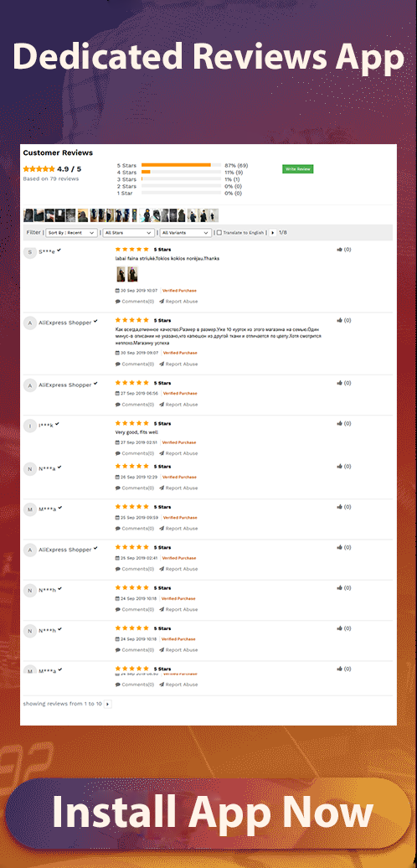Viewport: 417px width, 868px height.
Task: Enable the Translate to English checkbox
Action: (x=219, y=233)
